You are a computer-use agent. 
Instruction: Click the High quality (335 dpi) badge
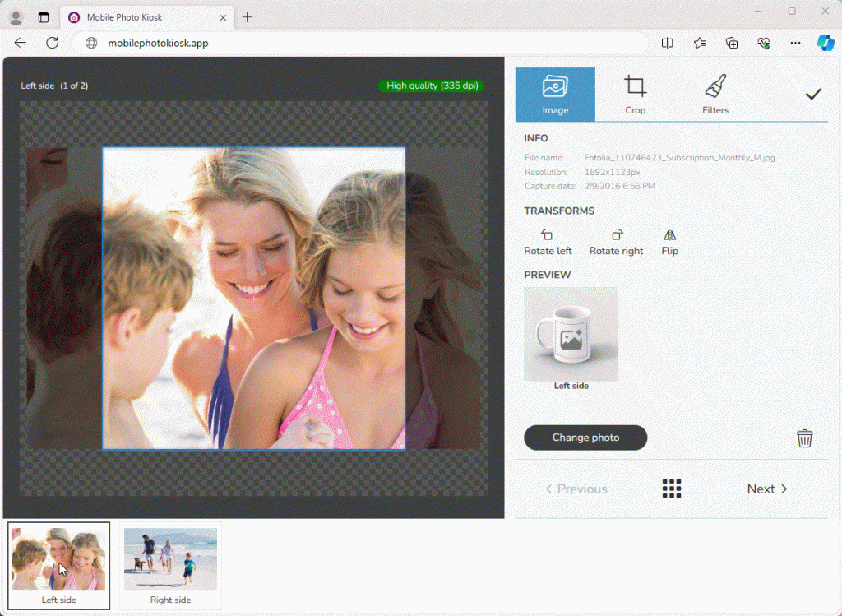(430, 85)
